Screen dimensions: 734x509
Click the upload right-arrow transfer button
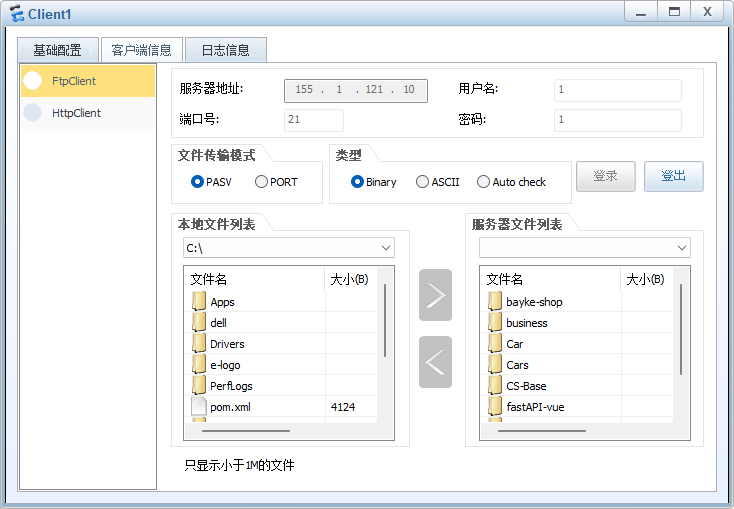point(435,295)
